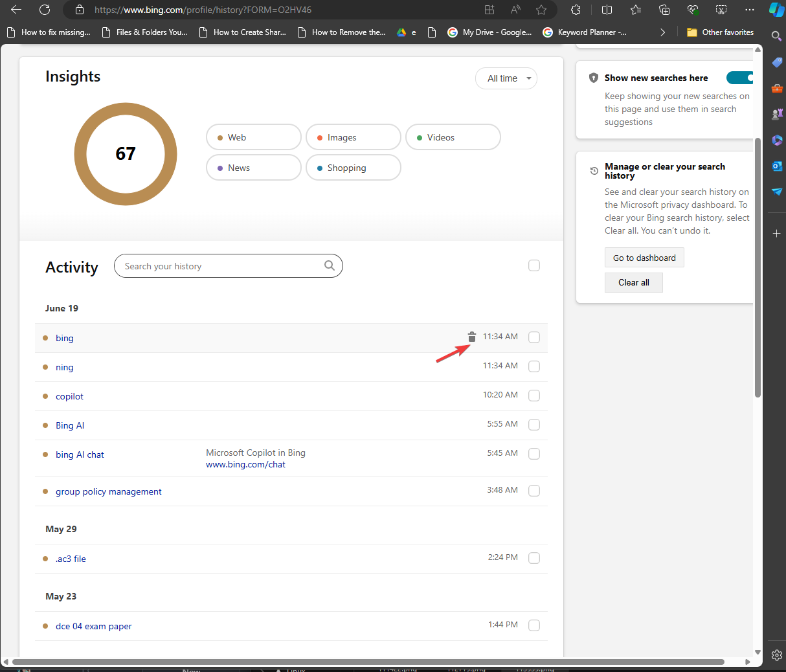786x672 pixels.
Task: Check the box for 'Bing AI' 5:55 AM entry
Action: (x=534, y=425)
